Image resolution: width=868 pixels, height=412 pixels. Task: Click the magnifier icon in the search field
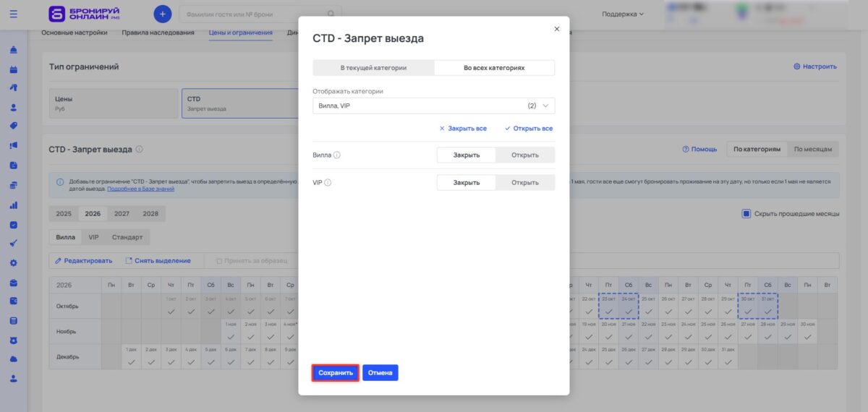tap(331, 14)
